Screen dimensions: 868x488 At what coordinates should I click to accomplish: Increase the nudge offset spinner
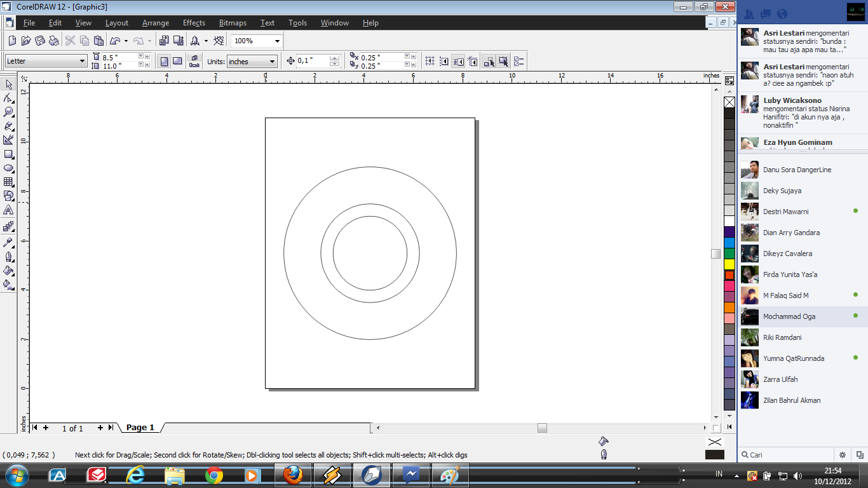point(334,58)
